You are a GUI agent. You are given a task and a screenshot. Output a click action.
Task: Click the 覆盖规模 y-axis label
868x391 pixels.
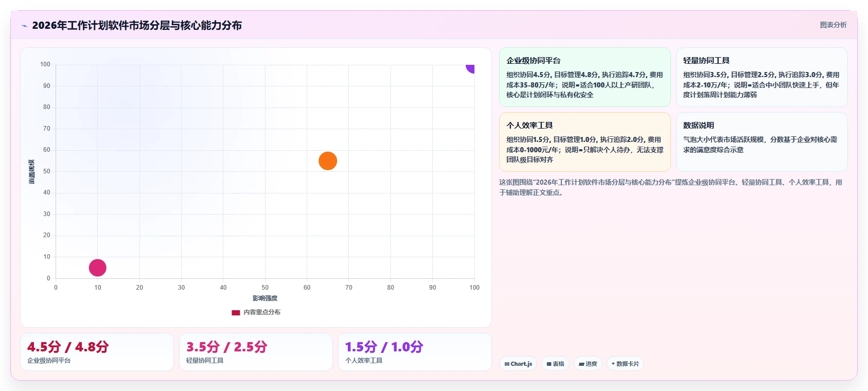32,172
